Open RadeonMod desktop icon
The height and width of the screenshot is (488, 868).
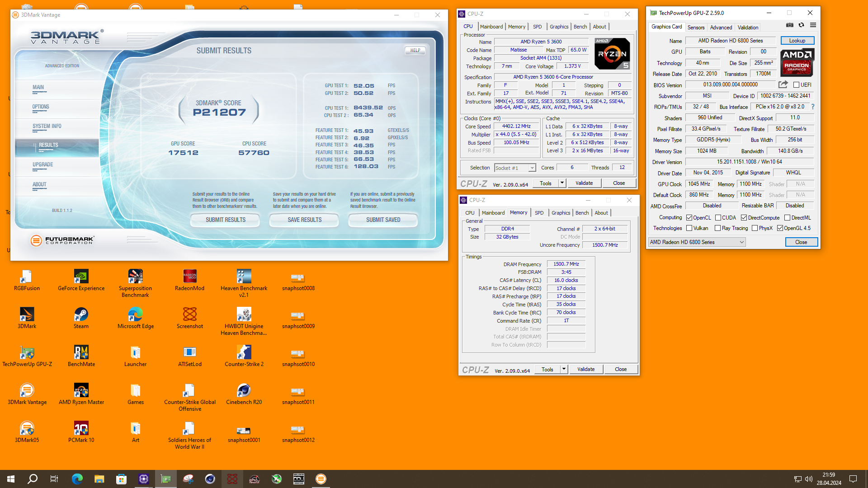coord(190,281)
